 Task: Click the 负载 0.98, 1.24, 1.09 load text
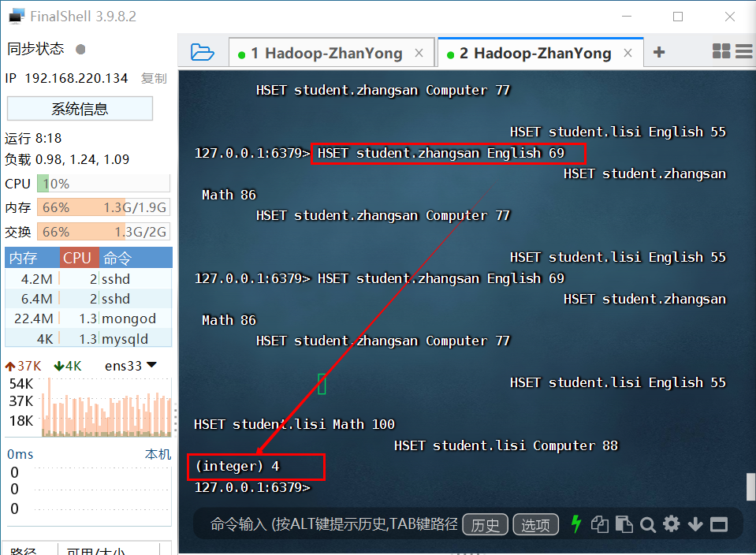(67, 159)
